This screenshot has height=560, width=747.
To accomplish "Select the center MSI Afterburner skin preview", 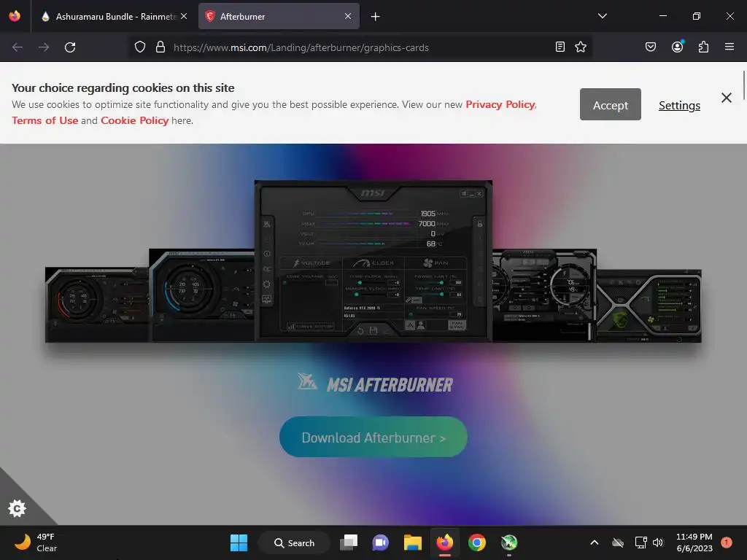I will click(373, 260).
